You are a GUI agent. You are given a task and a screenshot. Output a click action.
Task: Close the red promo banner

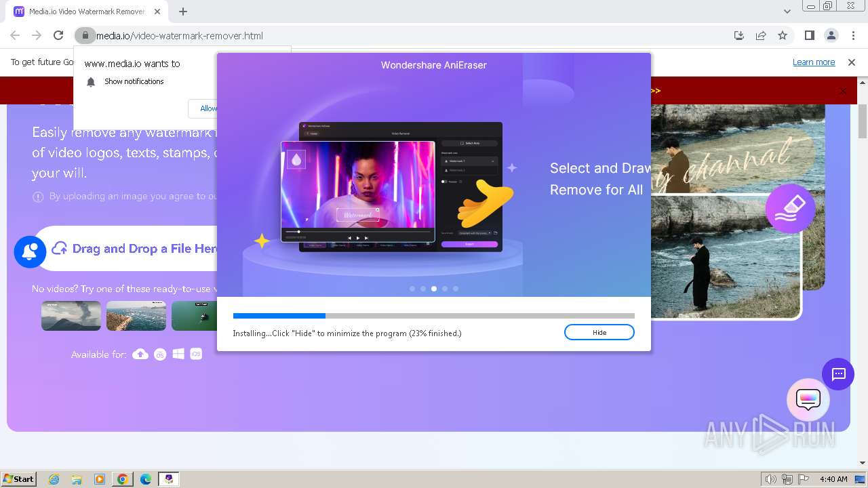pos(843,91)
